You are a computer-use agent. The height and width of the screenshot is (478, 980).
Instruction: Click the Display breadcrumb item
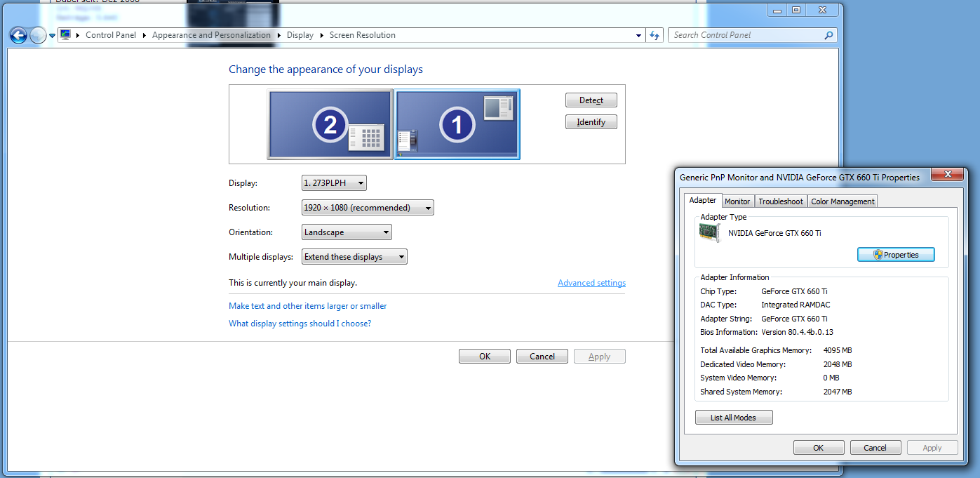coord(300,35)
